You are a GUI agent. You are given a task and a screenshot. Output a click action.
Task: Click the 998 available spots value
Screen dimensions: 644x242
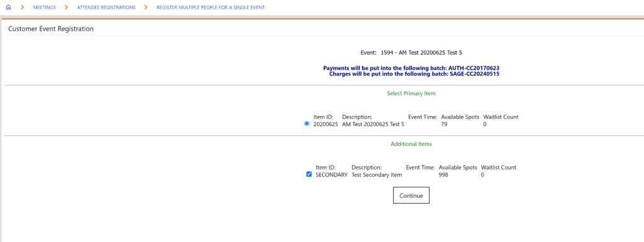[x=443, y=175]
